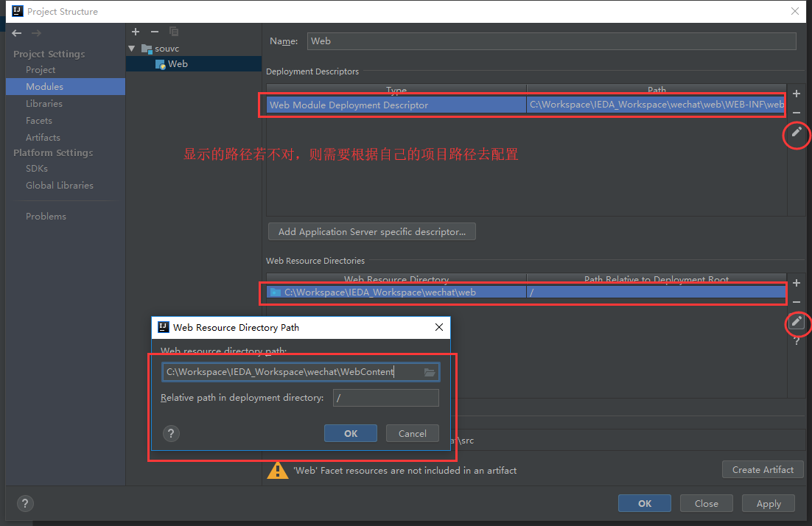Open help for web resource directories
Image resolution: width=812 pixels, height=526 pixels.
point(797,341)
